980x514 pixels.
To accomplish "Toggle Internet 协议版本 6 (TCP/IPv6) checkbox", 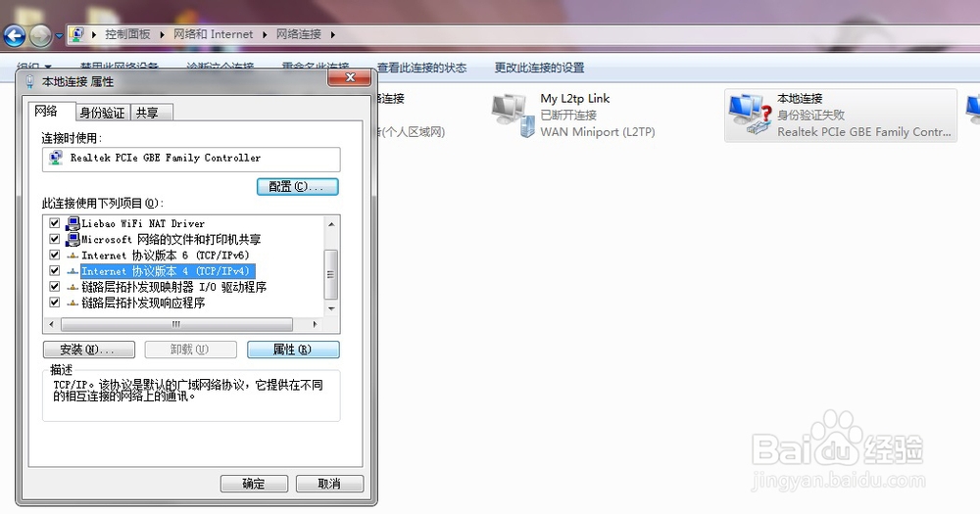I will tap(54, 255).
